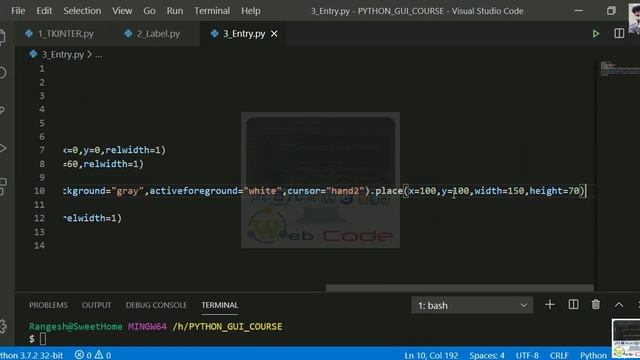Open errors and warnings status indicator
This screenshot has height=360, width=640.
pyautogui.click(x=93, y=355)
